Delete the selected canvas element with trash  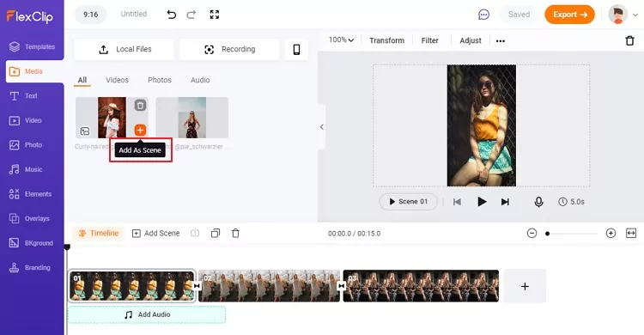629,40
